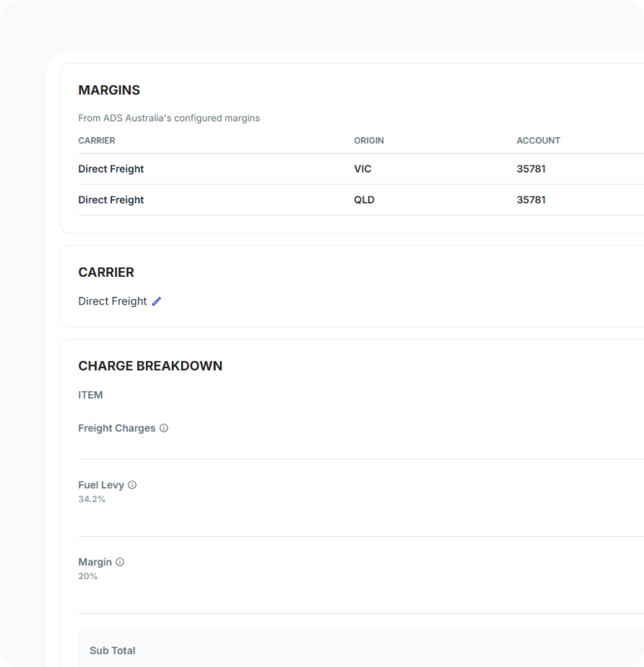644x667 pixels.
Task: Open the Freight Charges info icon
Action: click(x=164, y=428)
